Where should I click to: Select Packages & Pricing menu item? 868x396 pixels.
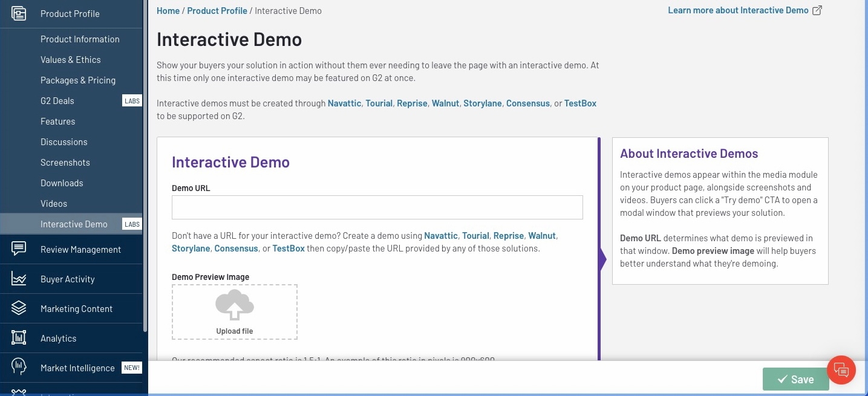click(77, 80)
